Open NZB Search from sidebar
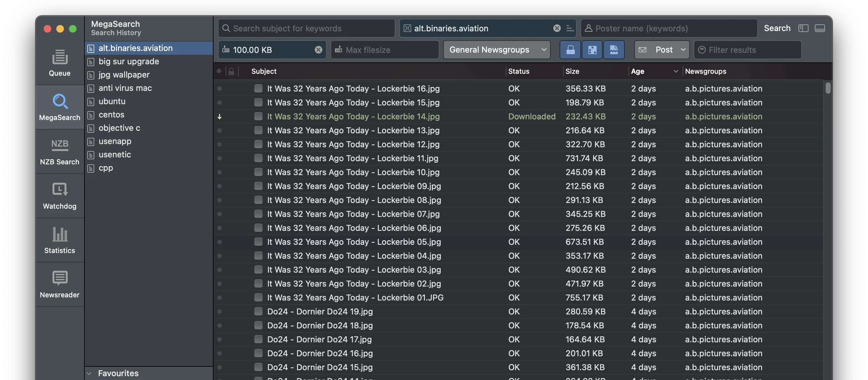 point(60,152)
